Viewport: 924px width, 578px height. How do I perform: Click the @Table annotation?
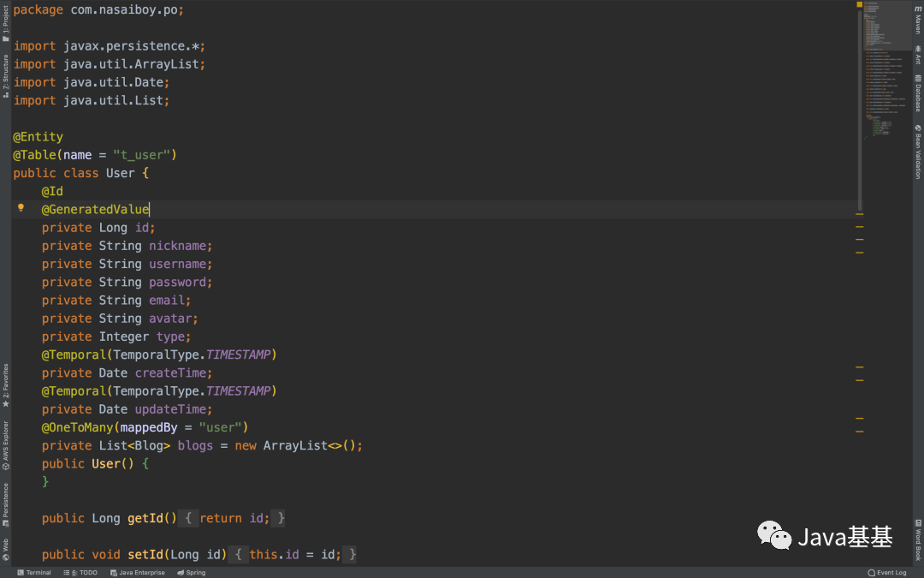coord(35,155)
